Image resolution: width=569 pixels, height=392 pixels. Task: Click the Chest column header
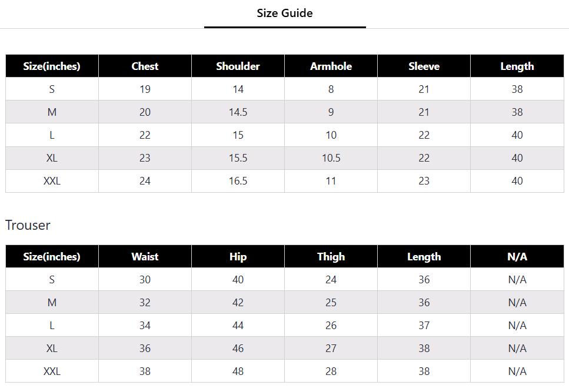[x=145, y=66]
